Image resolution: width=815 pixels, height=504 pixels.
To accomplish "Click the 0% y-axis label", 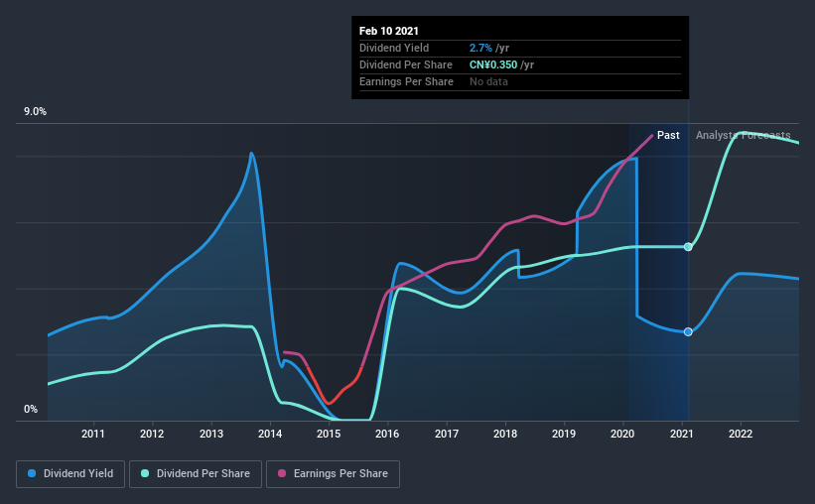I will click(x=31, y=410).
